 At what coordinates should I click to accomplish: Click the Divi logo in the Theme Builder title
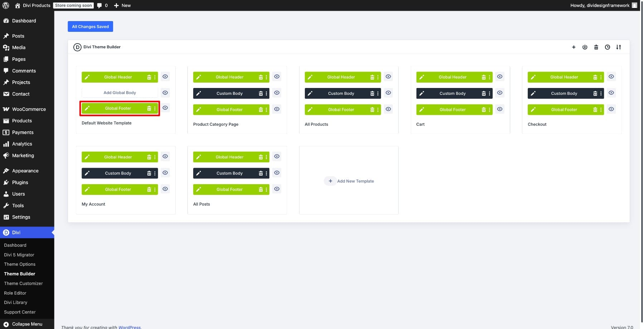tap(77, 47)
